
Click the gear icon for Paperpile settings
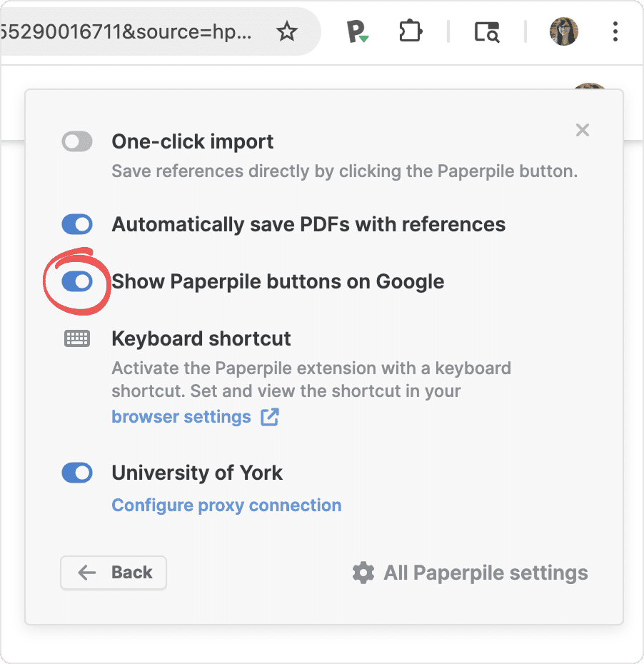point(363,573)
